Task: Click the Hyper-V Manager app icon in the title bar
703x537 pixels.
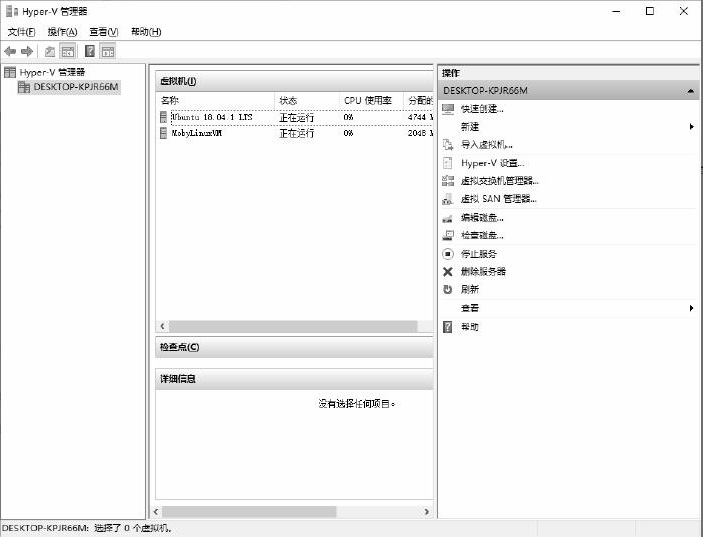Action: click(12, 11)
